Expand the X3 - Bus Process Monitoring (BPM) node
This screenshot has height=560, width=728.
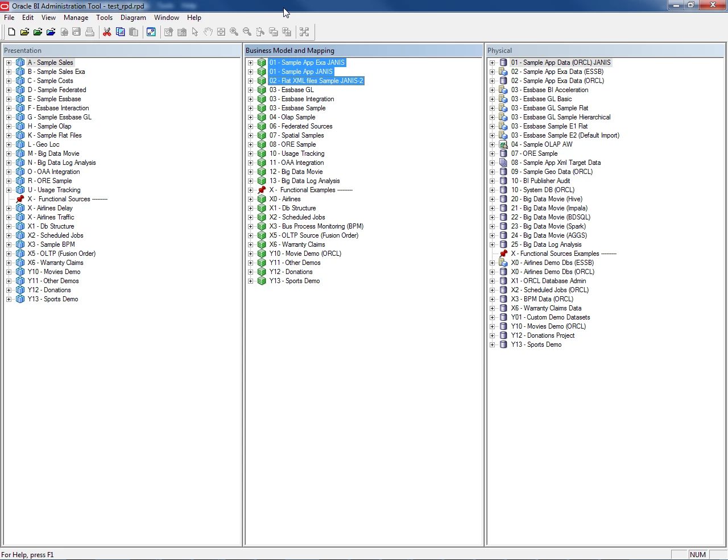pyautogui.click(x=250, y=226)
